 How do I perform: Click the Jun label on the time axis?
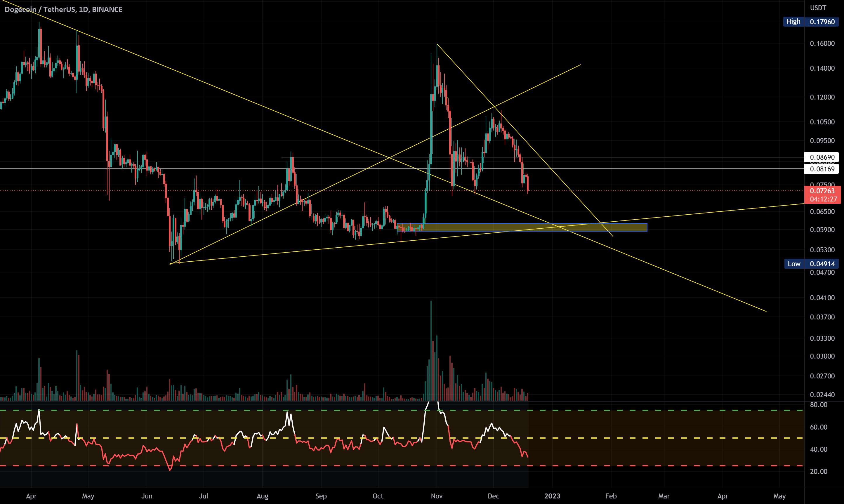147,496
